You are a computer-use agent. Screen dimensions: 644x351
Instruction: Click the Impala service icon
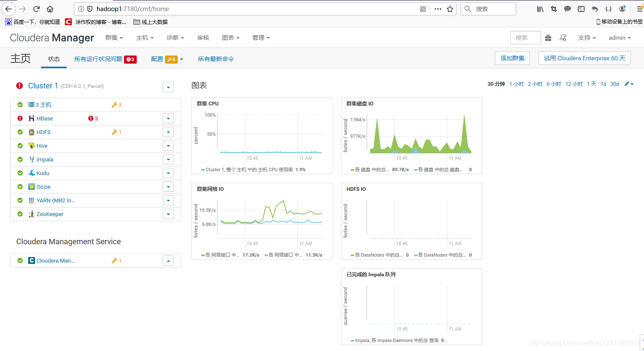tap(32, 159)
